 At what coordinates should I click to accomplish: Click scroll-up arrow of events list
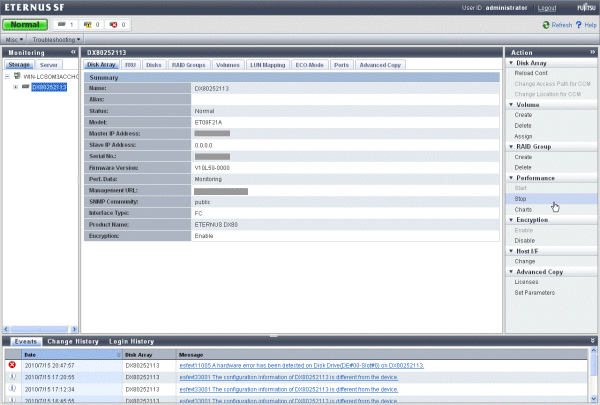[593, 350]
